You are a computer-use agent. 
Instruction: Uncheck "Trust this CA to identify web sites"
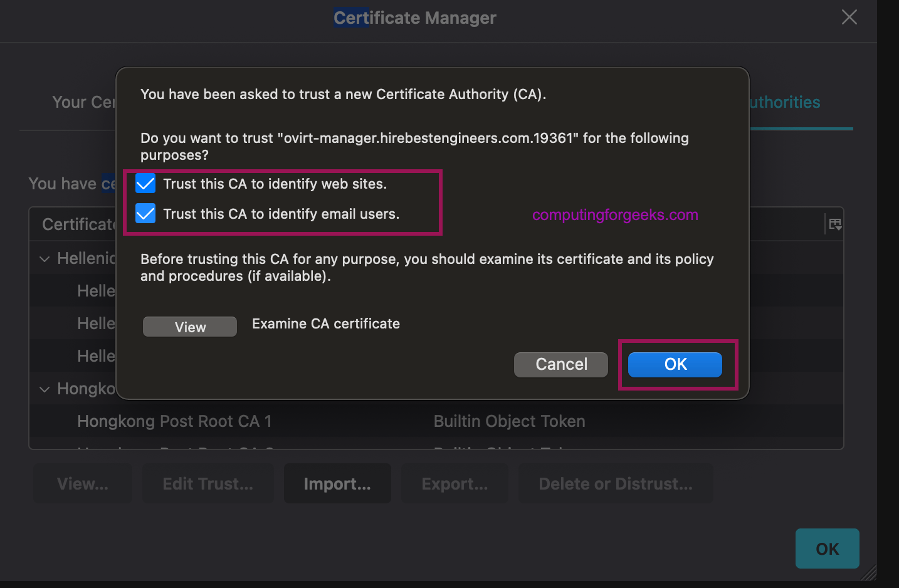[145, 183]
